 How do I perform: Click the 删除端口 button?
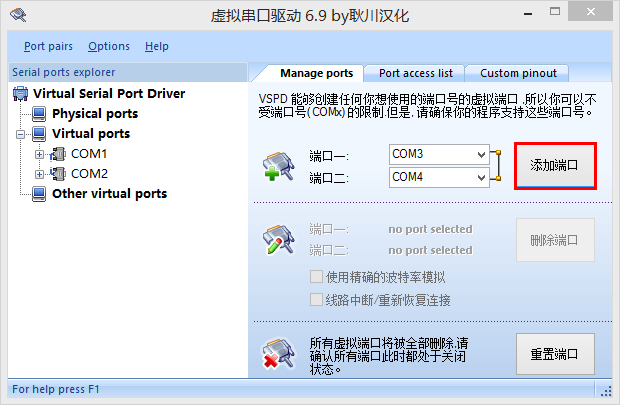click(555, 240)
